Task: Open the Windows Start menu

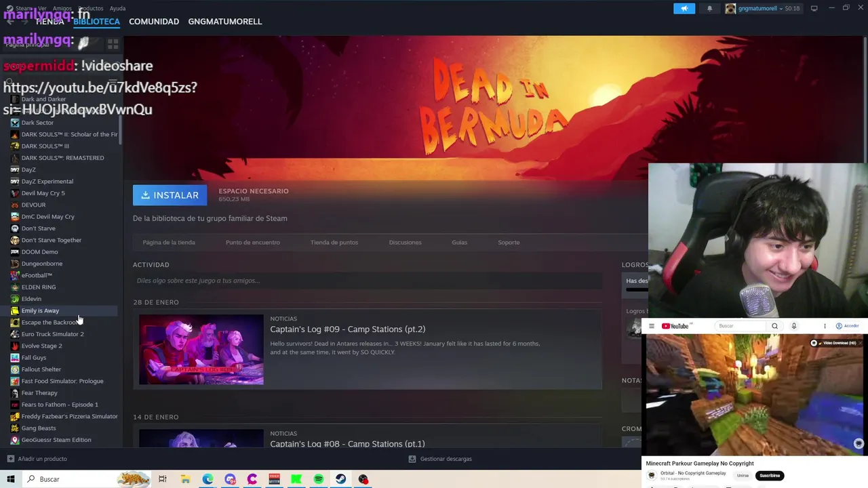Action: 10,479
